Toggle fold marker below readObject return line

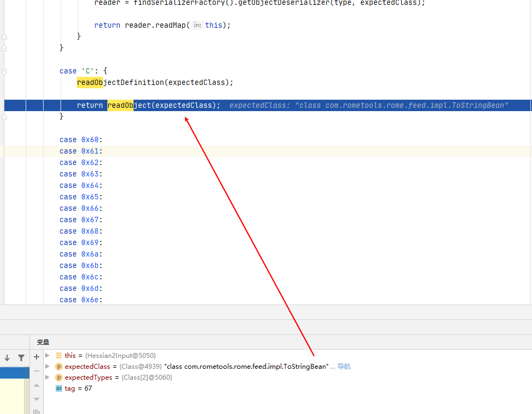coord(4,117)
